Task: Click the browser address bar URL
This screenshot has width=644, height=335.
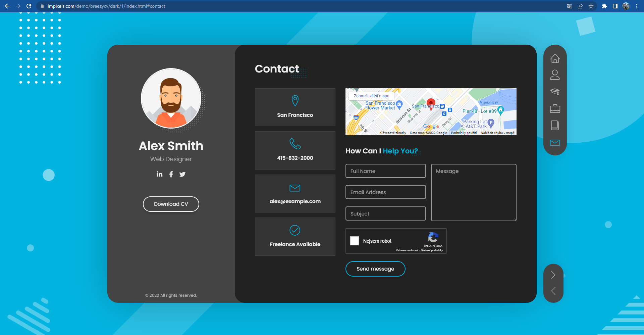Action: coord(106,6)
